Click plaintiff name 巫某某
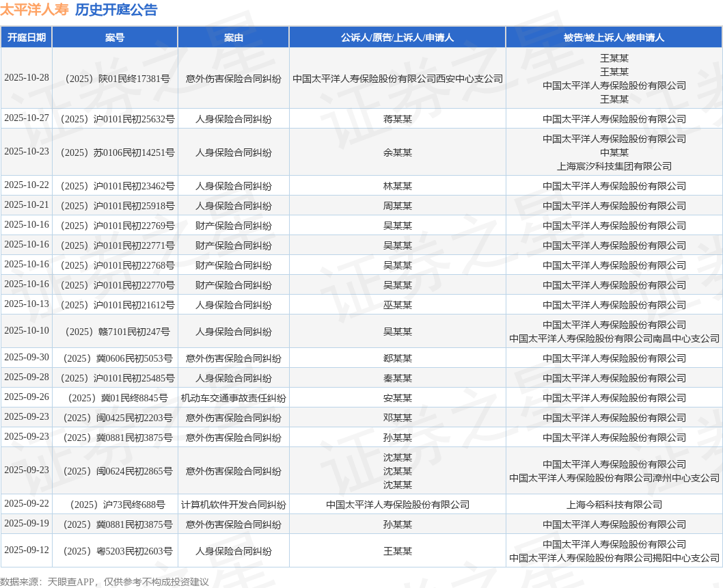Image resolution: width=723 pixels, height=588 pixels. [398, 305]
